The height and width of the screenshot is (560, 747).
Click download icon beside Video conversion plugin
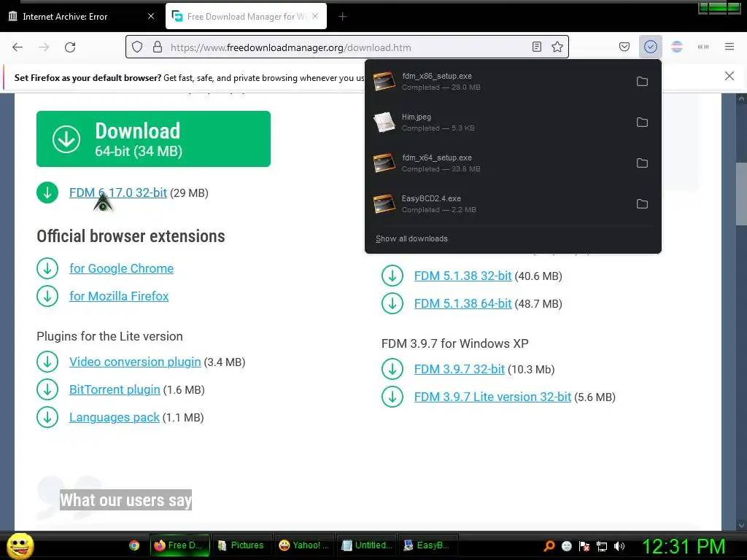pyautogui.click(x=47, y=362)
